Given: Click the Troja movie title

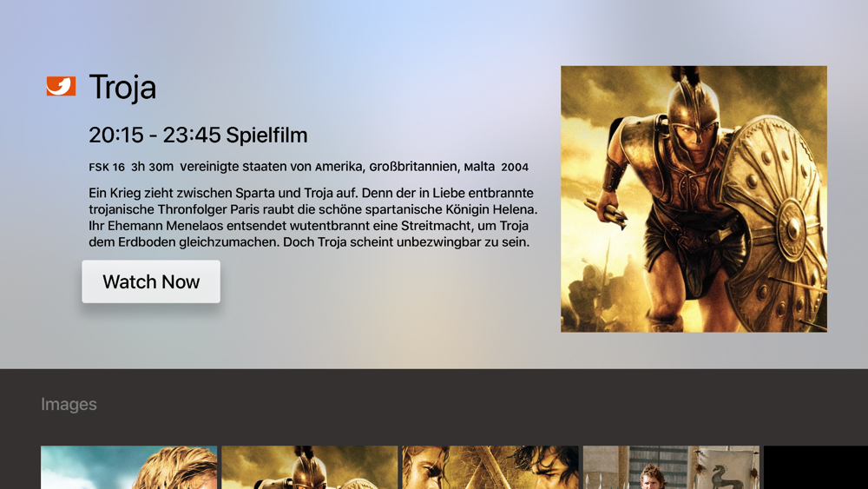Looking at the screenshot, I should tap(122, 88).
